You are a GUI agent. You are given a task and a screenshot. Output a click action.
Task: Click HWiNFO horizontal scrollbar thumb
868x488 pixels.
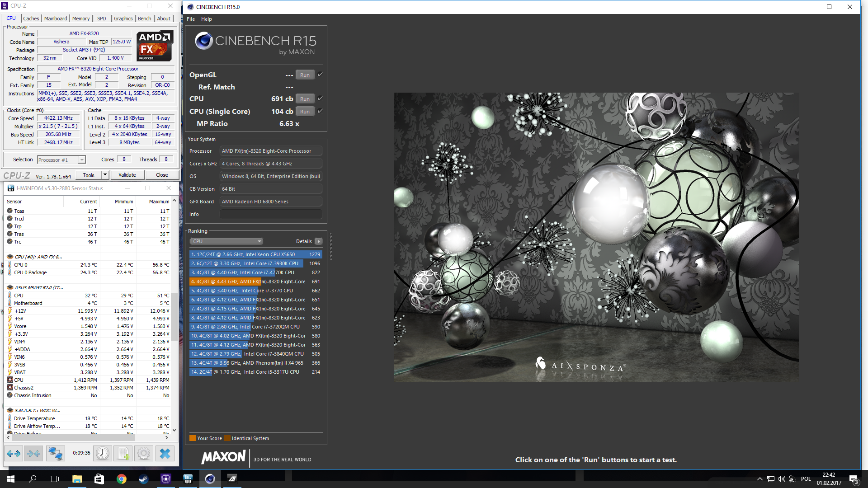pyautogui.click(x=73, y=437)
